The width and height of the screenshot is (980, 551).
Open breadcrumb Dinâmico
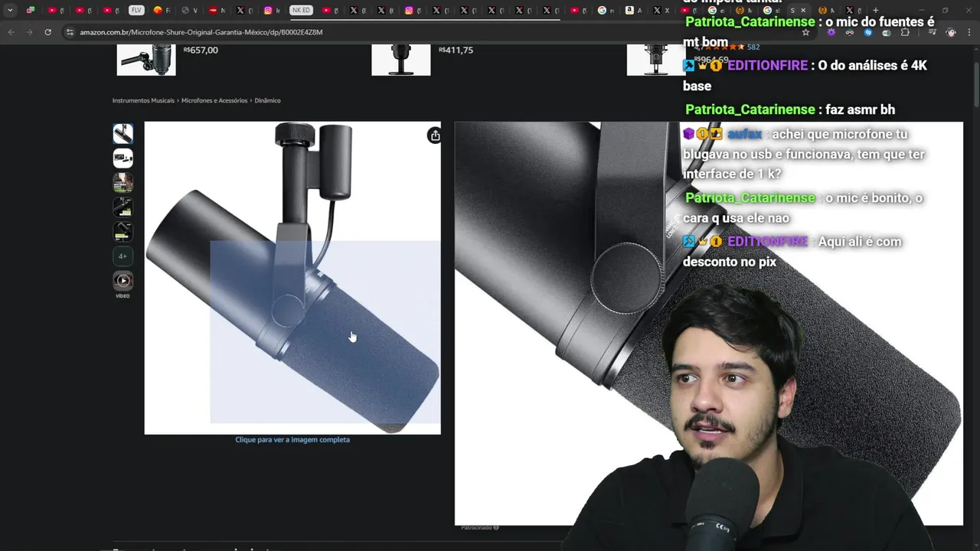pyautogui.click(x=267, y=100)
